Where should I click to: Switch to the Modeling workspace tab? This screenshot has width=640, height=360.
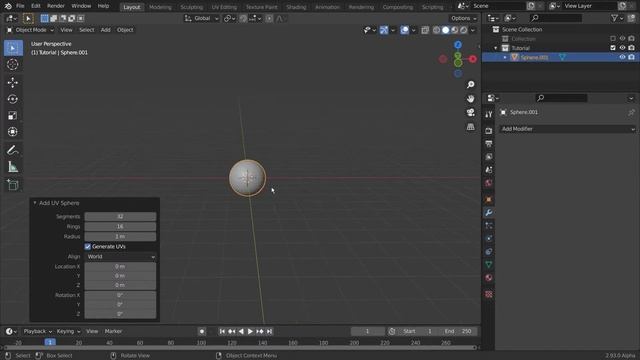pos(160,7)
